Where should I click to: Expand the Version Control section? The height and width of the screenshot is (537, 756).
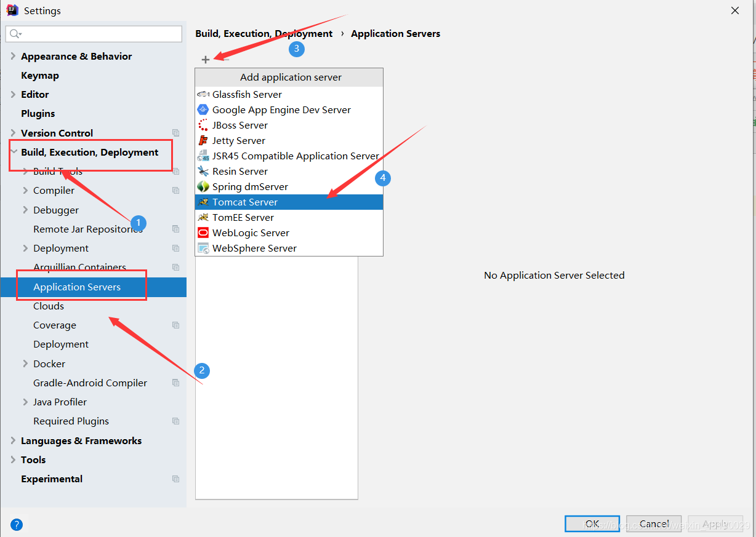[13, 133]
